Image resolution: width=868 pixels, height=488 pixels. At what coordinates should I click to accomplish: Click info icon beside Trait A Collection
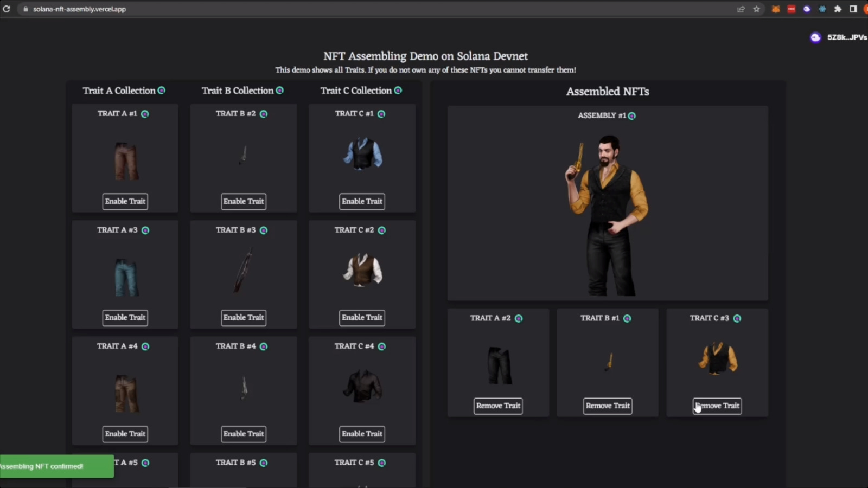162,91
